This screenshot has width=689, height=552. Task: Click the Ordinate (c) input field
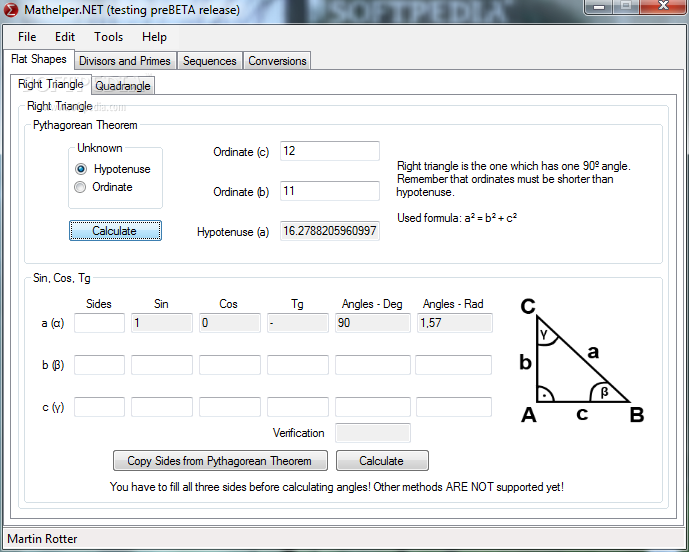pyautogui.click(x=330, y=151)
